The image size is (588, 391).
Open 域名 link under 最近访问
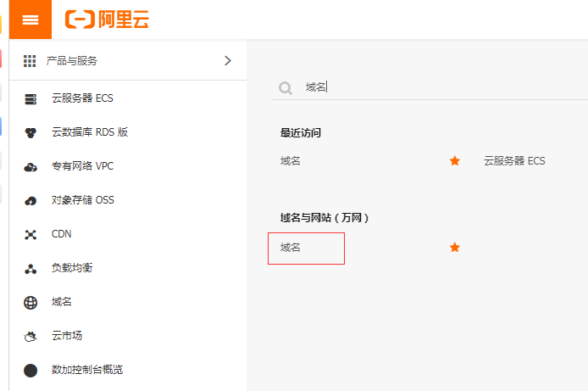(x=291, y=161)
